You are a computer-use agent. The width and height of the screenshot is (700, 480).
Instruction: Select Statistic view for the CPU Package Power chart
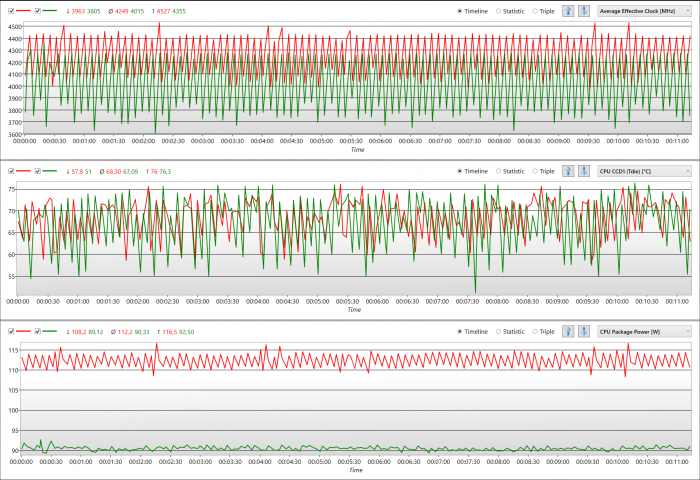point(500,331)
